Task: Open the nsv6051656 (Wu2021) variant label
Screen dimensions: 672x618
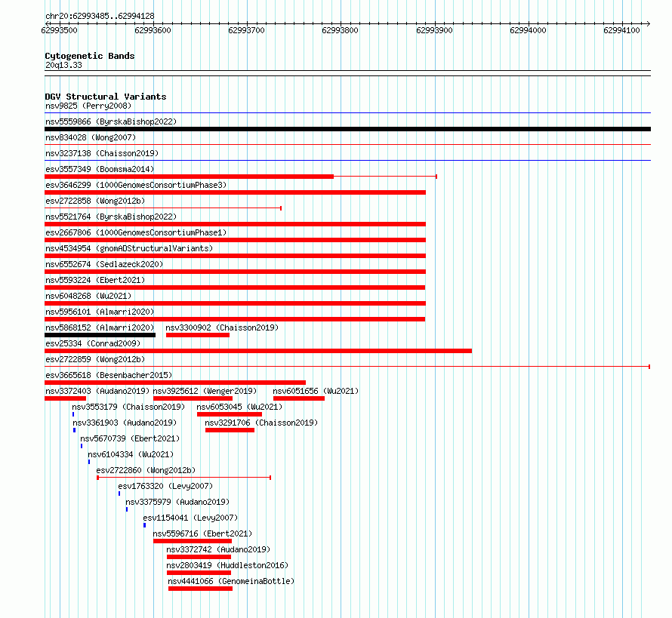Action: (x=316, y=391)
